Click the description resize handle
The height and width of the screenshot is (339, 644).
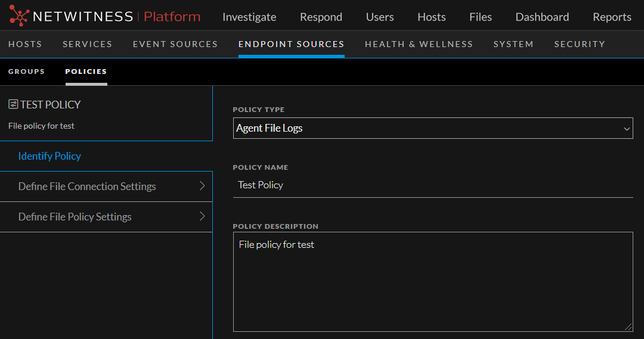tap(628, 327)
